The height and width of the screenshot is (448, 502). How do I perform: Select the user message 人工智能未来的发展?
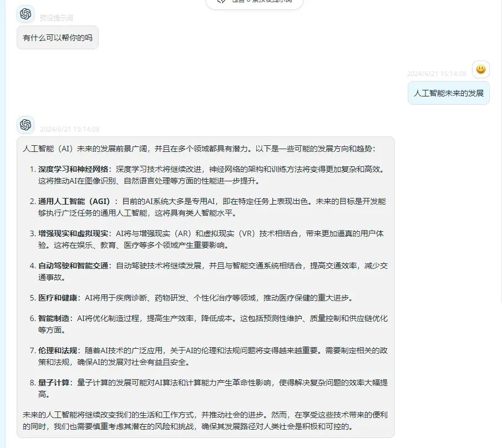coord(449,93)
